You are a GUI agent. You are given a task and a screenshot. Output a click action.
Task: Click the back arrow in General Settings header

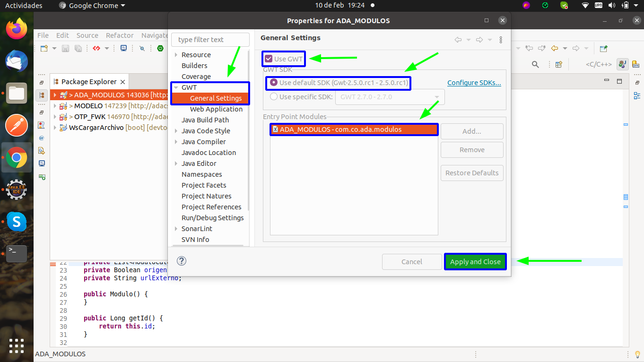[x=458, y=40]
